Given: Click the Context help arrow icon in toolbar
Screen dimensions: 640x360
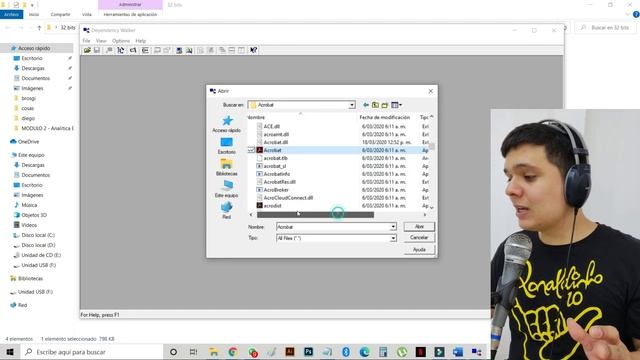Looking at the screenshot, I should tap(253, 50).
